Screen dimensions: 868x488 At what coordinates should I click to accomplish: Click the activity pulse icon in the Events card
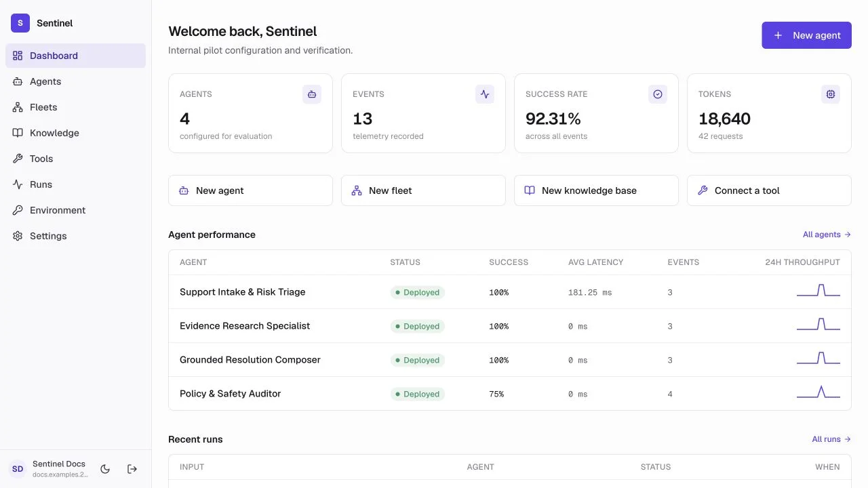tap(485, 94)
